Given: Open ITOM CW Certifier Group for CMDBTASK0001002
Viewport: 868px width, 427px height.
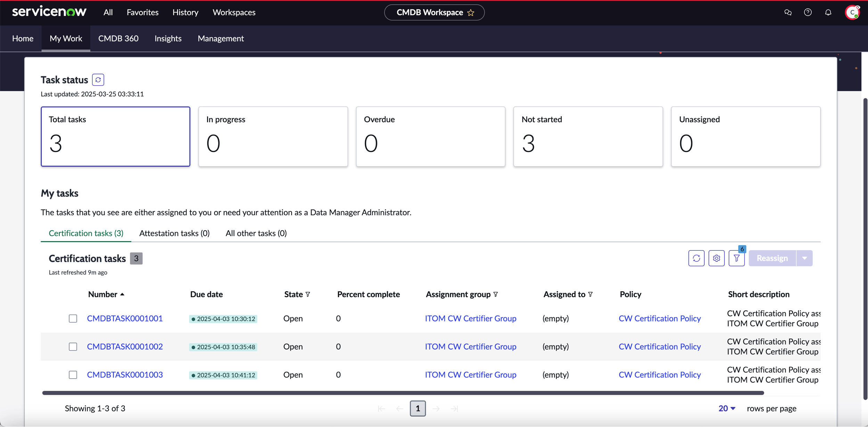Looking at the screenshot, I should point(470,347).
